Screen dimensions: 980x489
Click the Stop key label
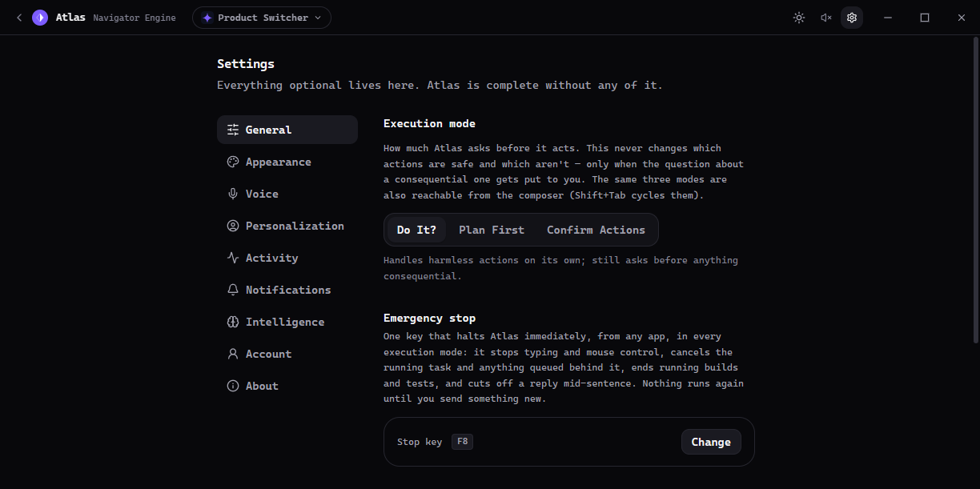pyautogui.click(x=420, y=442)
